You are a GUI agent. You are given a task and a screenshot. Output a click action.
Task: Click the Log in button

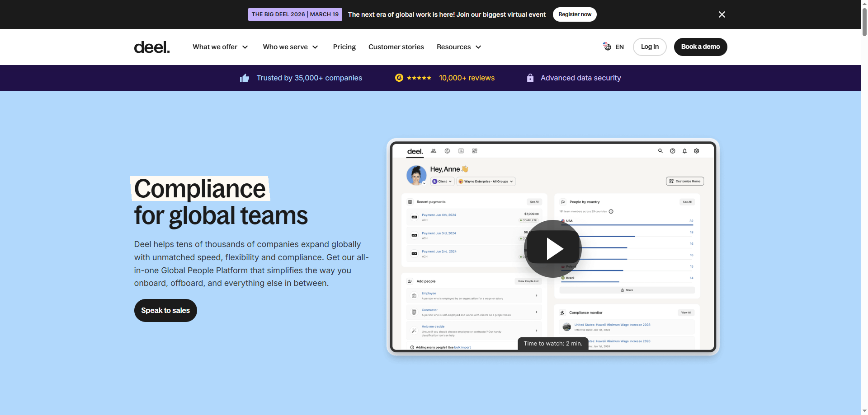coord(650,47)
